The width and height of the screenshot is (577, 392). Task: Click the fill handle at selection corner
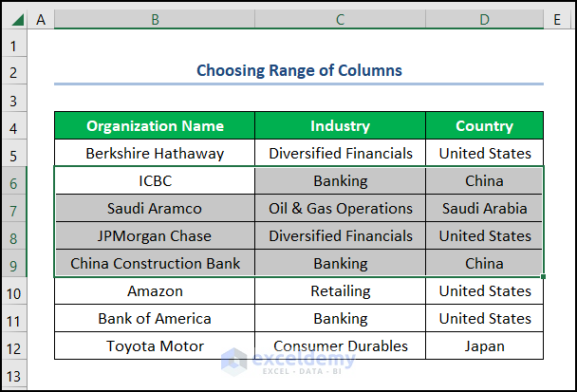click(x=544, y=277)
